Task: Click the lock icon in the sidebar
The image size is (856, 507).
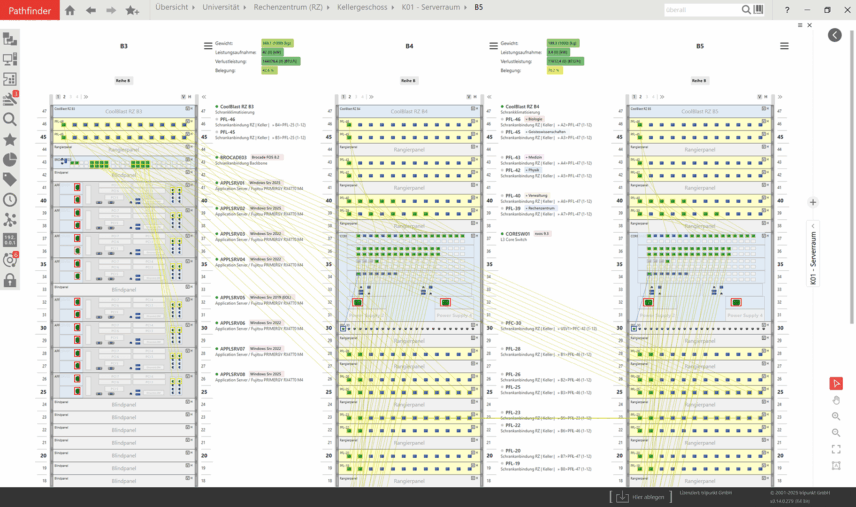Action: pos(10,281)
